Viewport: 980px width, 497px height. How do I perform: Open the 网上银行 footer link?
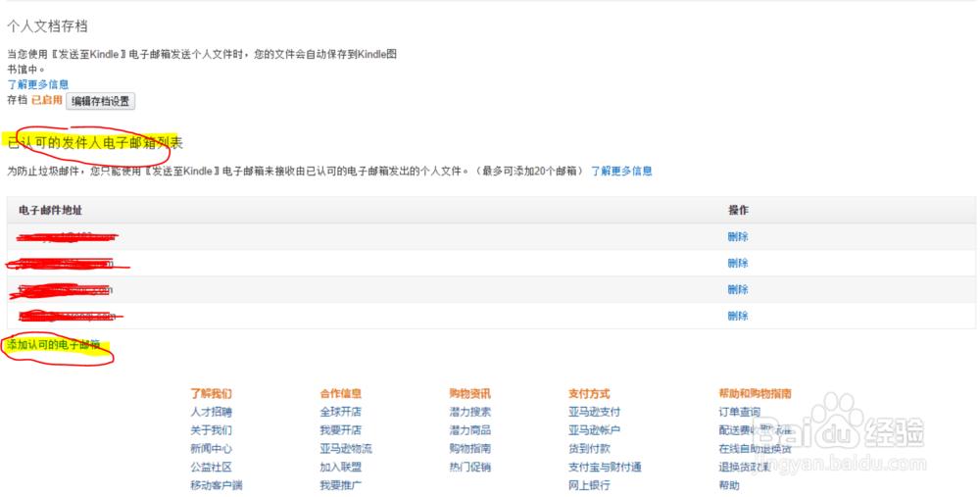(589, 485)
